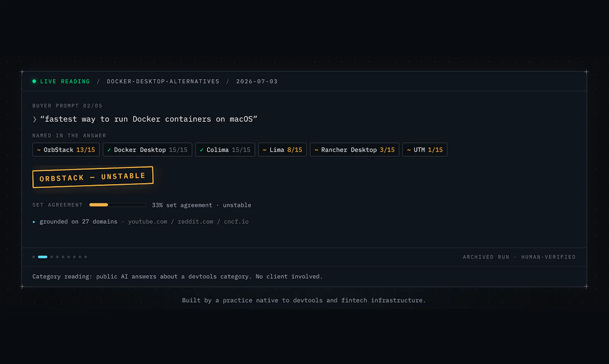Select the Docker Desktop 15/15 chip
609x364 pixels.
tap(147, 149)
